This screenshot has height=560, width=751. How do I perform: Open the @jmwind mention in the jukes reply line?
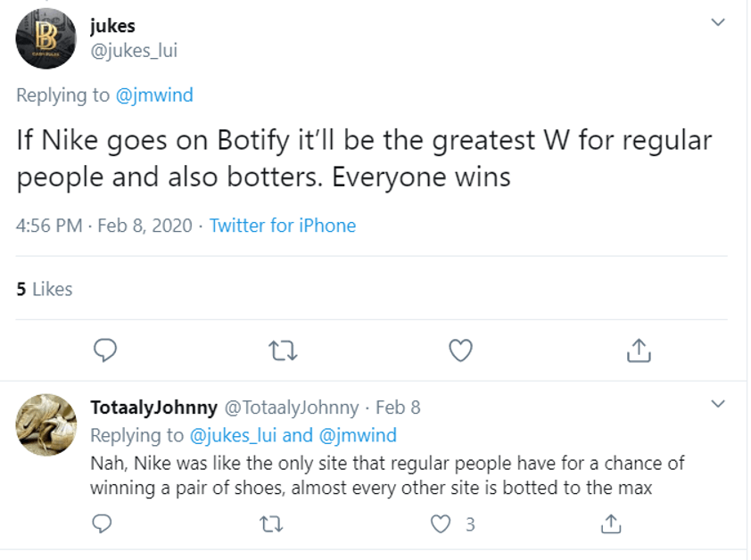pyautogui.click(x=154, y=95)
